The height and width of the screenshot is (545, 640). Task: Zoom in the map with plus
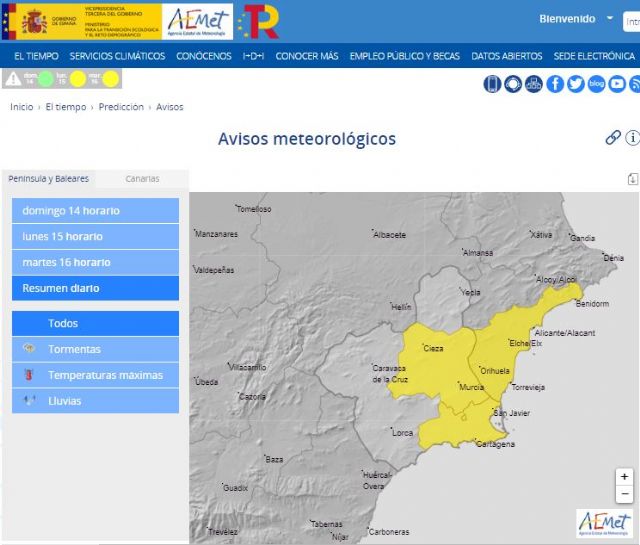(x=624, y=476)
